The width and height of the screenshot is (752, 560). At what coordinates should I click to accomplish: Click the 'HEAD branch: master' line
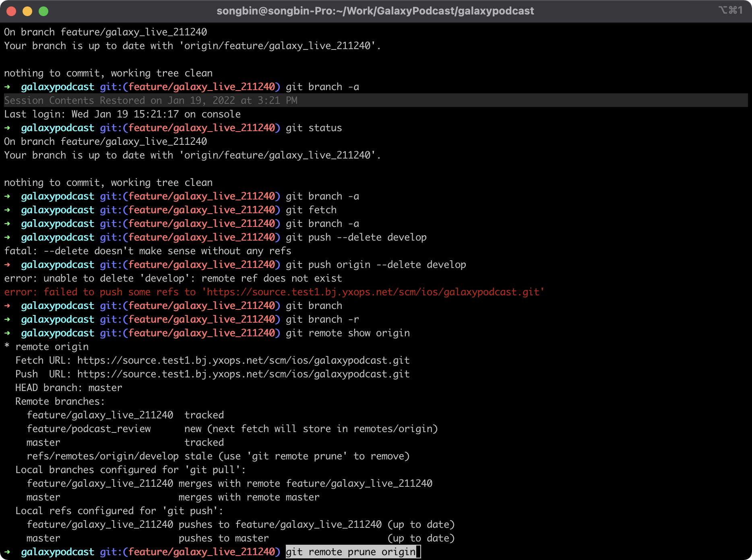(69, 388)
